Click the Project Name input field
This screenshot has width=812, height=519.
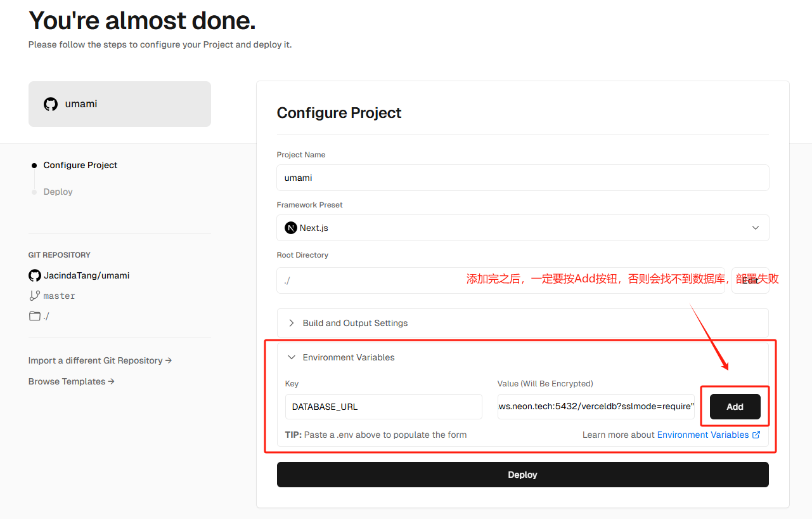[523, 178]
